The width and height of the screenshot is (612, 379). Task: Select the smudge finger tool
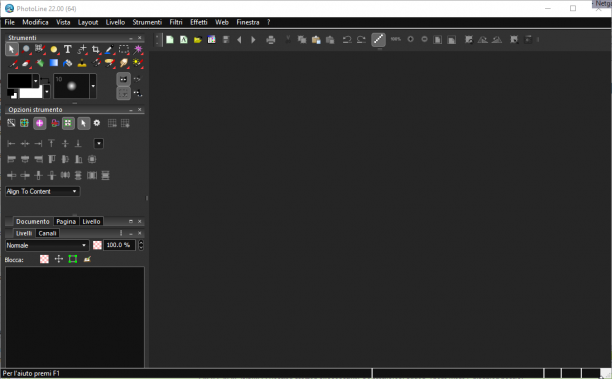124,63
